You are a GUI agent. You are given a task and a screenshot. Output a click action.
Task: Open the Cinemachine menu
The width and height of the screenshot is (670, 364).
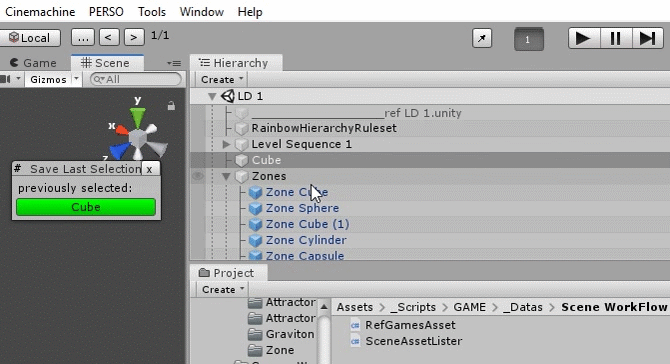[40, 12]
